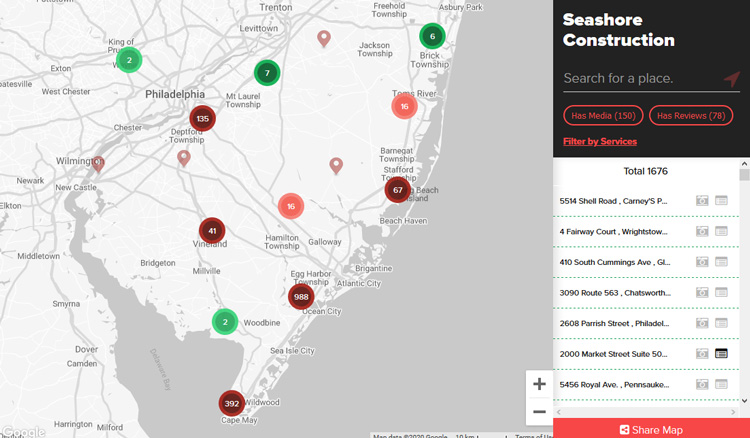This screenshot has width=750, height=438.
Task: Zoom in with the map plus button
Action: pyautogui.click(x=539, y=383)
